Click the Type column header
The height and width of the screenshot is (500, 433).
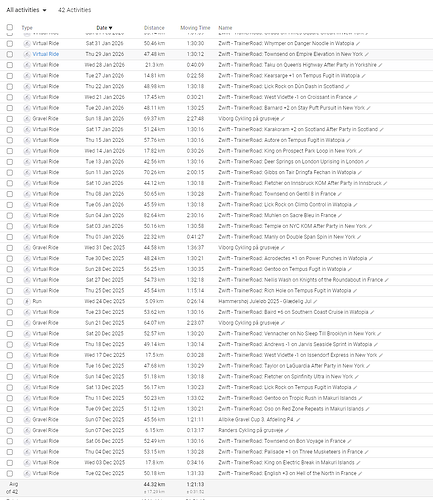pyautogui.click(x=27, y=28)
